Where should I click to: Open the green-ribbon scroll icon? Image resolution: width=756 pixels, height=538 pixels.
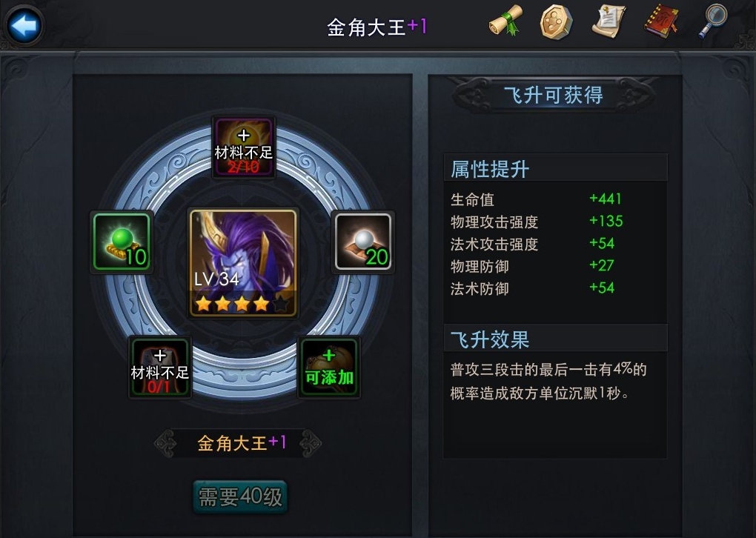tap(505, 20)
